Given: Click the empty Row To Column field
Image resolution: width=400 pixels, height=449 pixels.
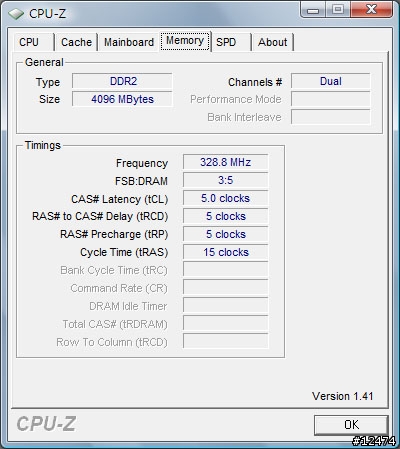Looking at the screenshot, I should 226,341.
